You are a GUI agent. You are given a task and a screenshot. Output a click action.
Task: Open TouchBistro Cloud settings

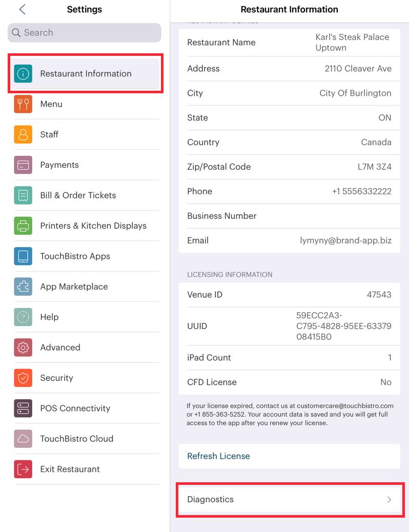point(77,438)
